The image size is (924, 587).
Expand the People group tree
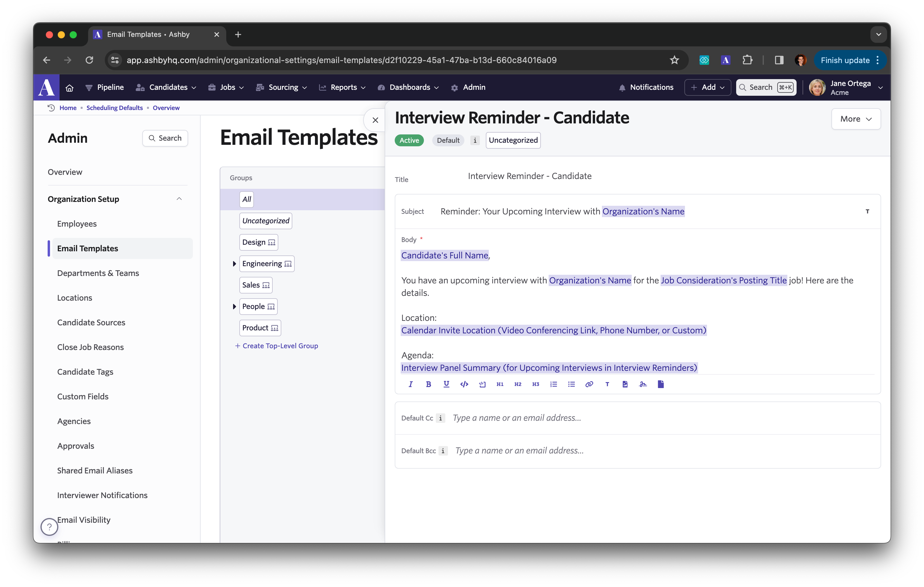[x=234, y=307]
